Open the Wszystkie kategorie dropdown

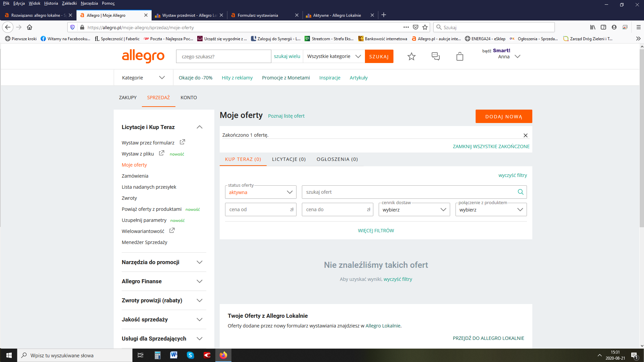click(334, 56)
